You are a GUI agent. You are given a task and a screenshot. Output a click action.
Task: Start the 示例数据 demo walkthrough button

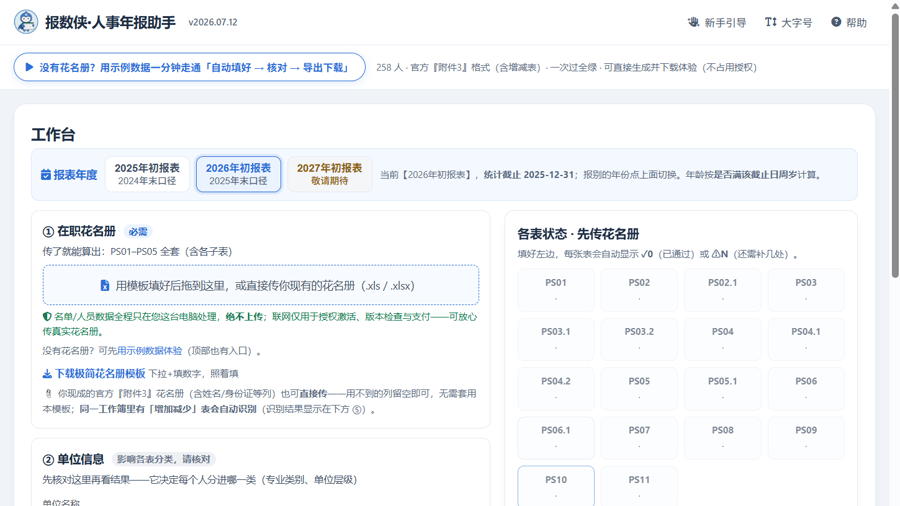pos(189,67)
